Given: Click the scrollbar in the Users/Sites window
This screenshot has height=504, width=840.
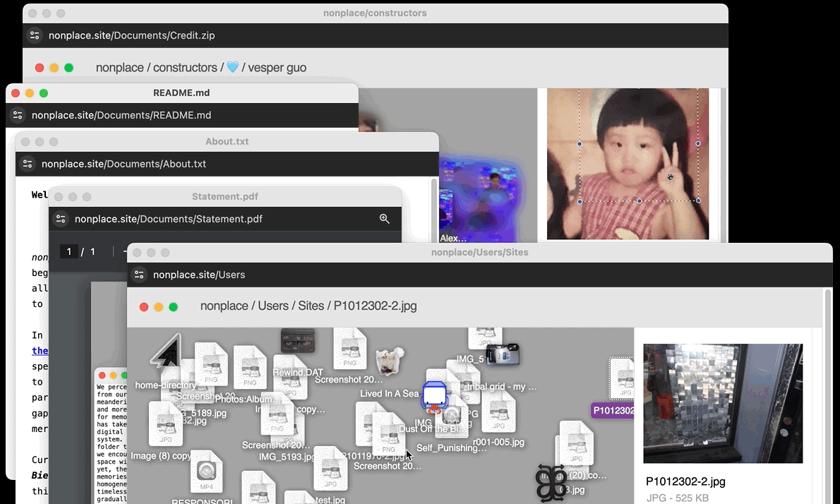Looking at the screenshot, I should pos(828,396).
